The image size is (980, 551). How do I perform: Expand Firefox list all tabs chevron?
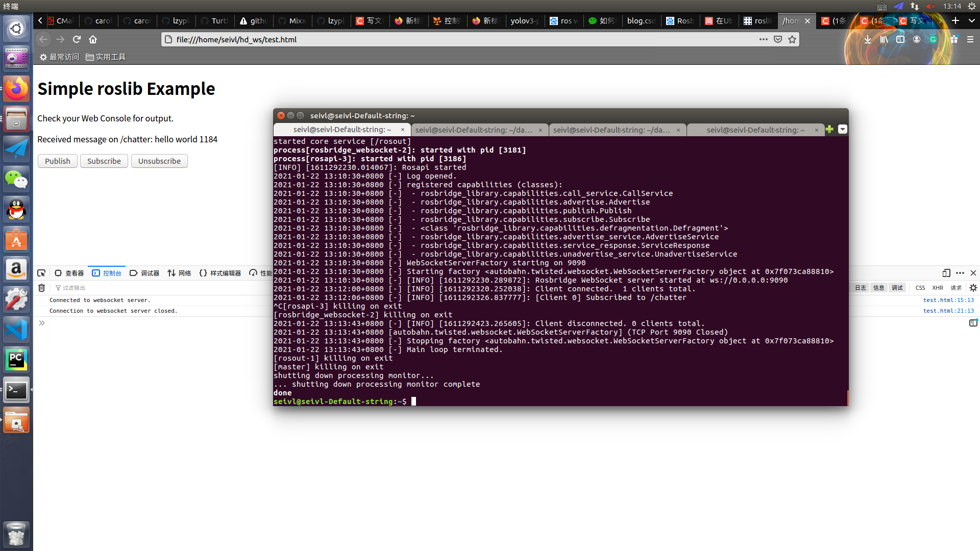[x=971, y=20]
